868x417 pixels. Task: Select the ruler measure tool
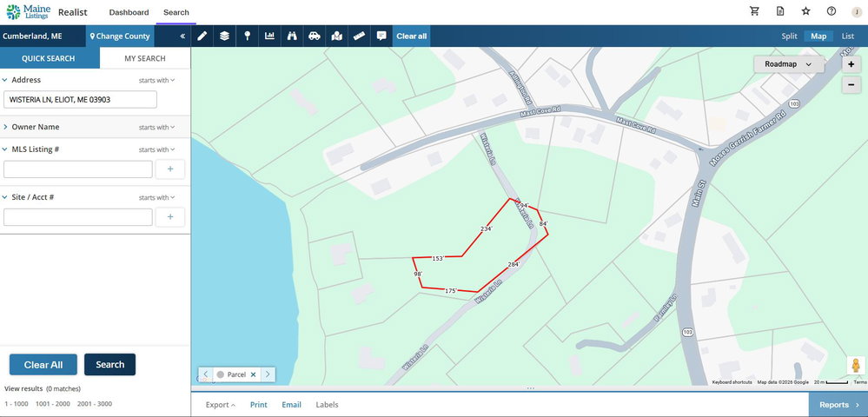(x=360, y=36)
